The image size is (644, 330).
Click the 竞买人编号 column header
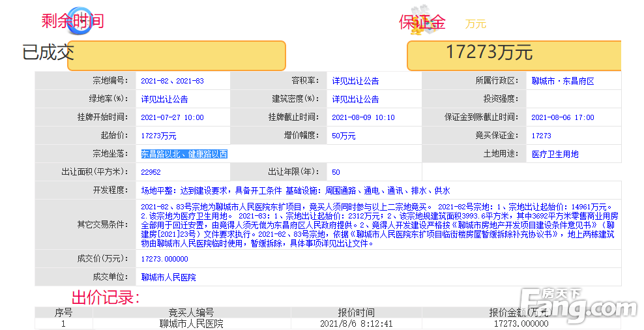click(191, 312)
